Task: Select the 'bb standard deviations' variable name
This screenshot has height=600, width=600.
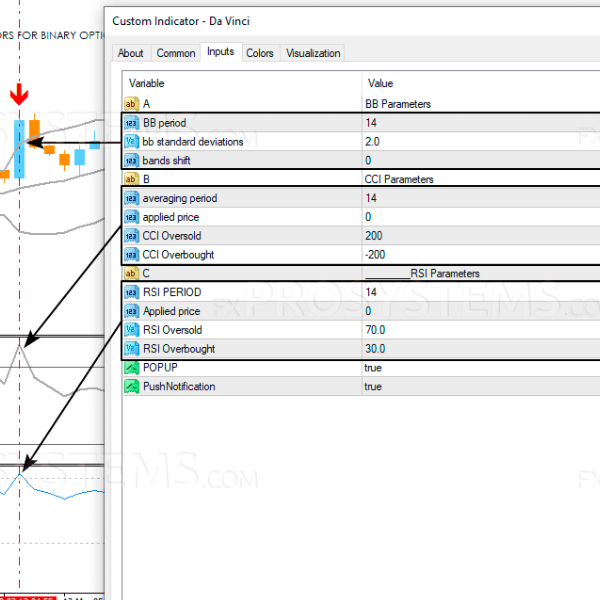Action: [193, 142]
